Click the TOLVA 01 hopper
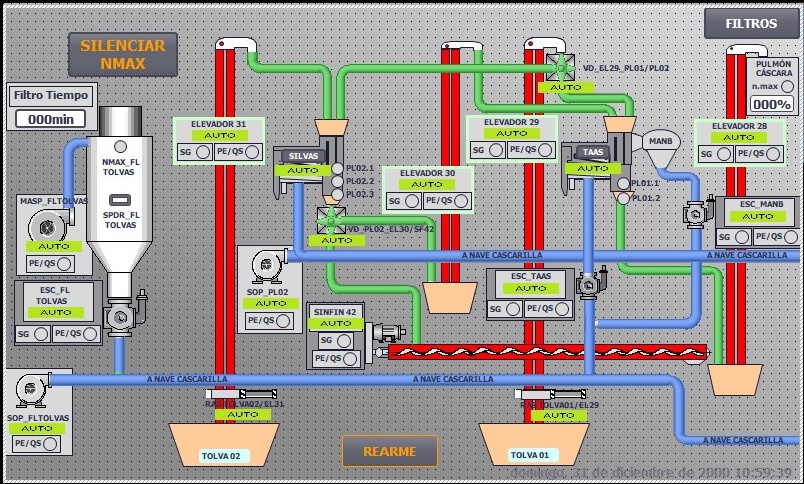 click(533, 444)
